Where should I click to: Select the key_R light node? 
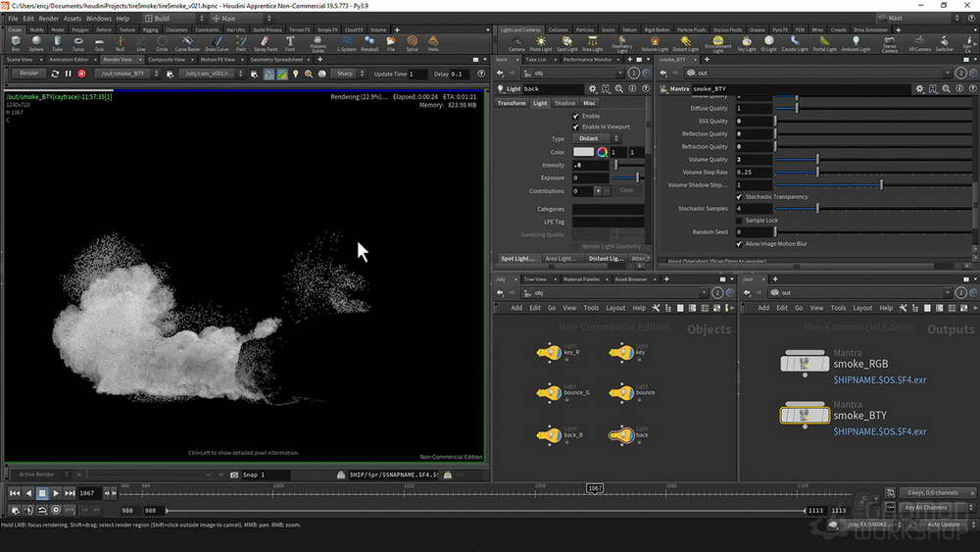point(550,353)
